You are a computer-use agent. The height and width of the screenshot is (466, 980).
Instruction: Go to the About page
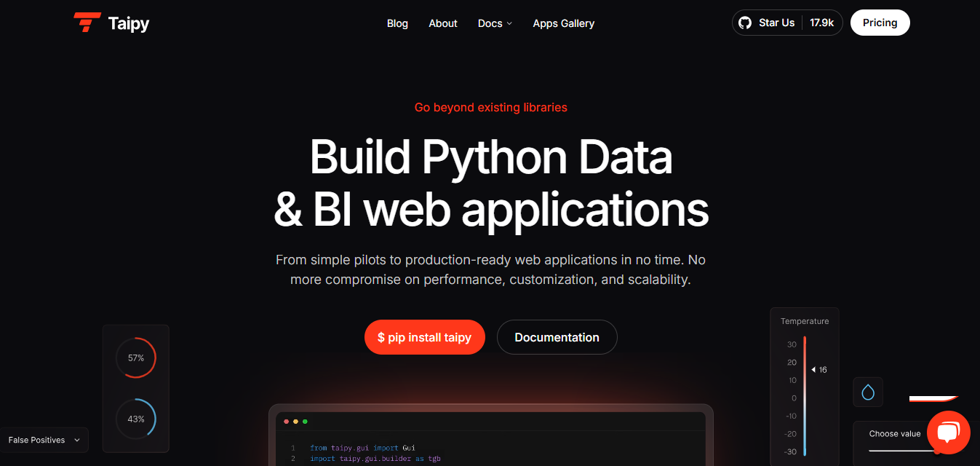click(443, 23)
